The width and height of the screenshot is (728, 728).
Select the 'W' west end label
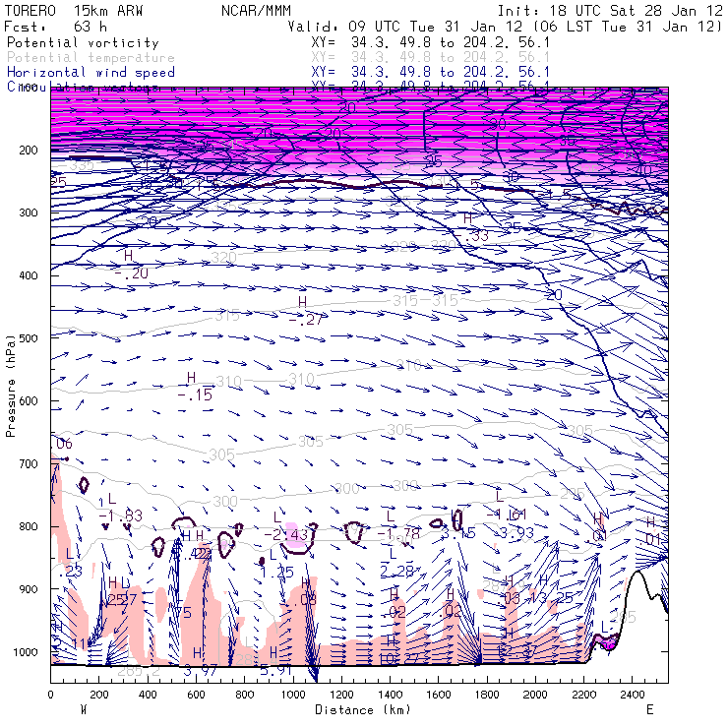(x=84, y=709)
